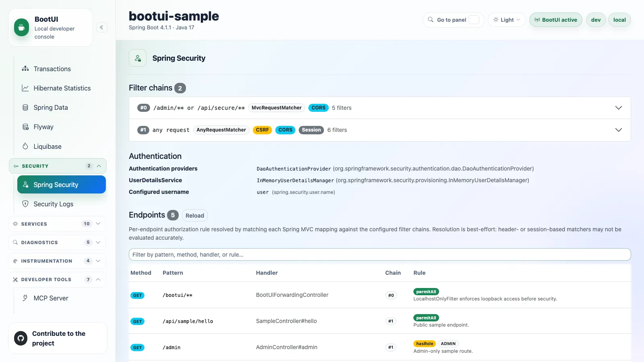Click the hasRole badge in the /admin row
This screenshot has height=362, width=644.
click(x=425, y=344)
